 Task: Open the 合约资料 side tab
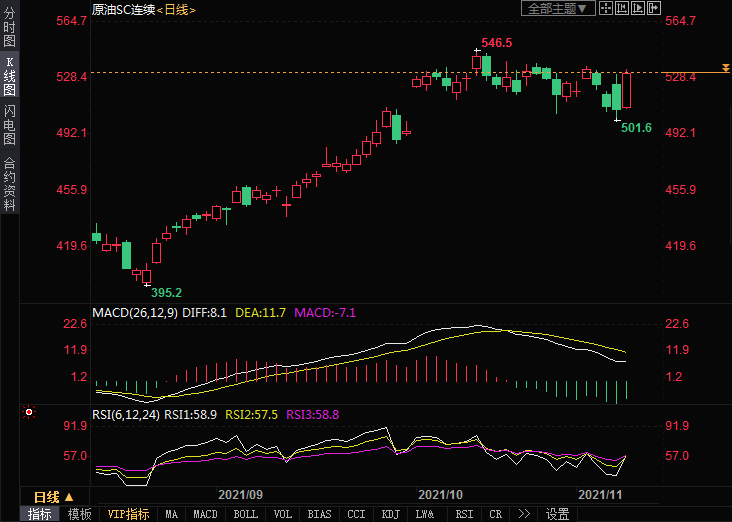point(9,184)
